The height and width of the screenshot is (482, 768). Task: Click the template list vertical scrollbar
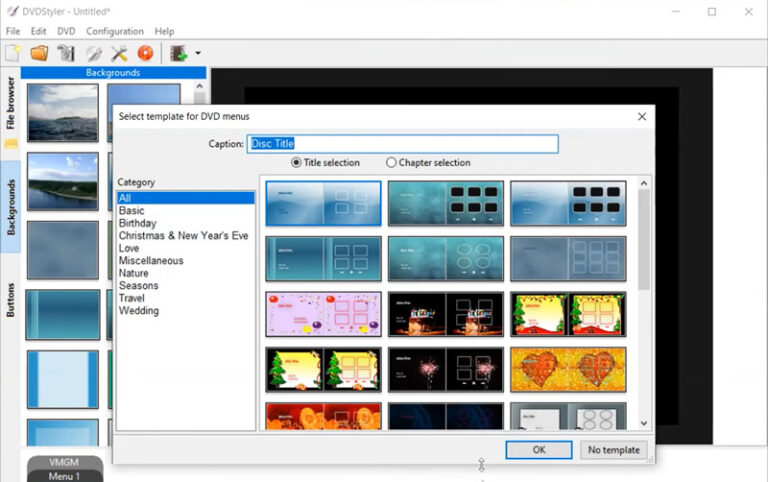(x=644, y=240)
